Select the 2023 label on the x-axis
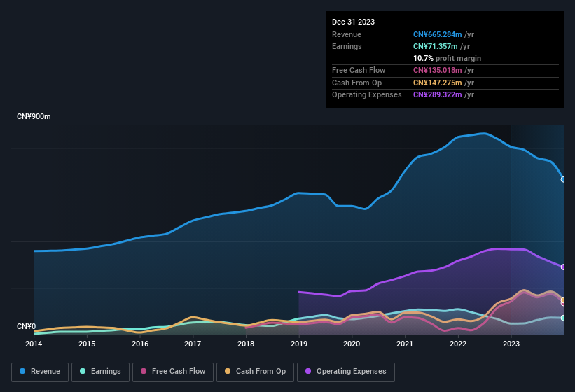The width and height of the screenshot is (575, 392). [x=511, y=344]
